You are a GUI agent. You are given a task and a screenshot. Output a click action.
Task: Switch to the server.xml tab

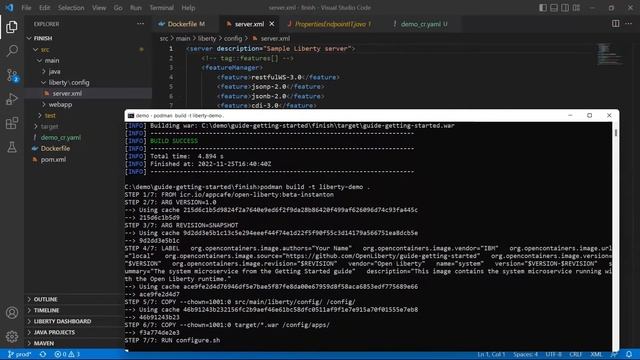(x=249, y=24)
